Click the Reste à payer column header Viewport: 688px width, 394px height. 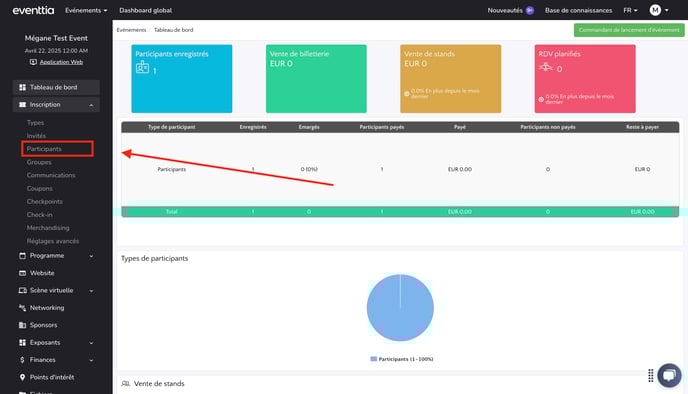coord(642,127)
